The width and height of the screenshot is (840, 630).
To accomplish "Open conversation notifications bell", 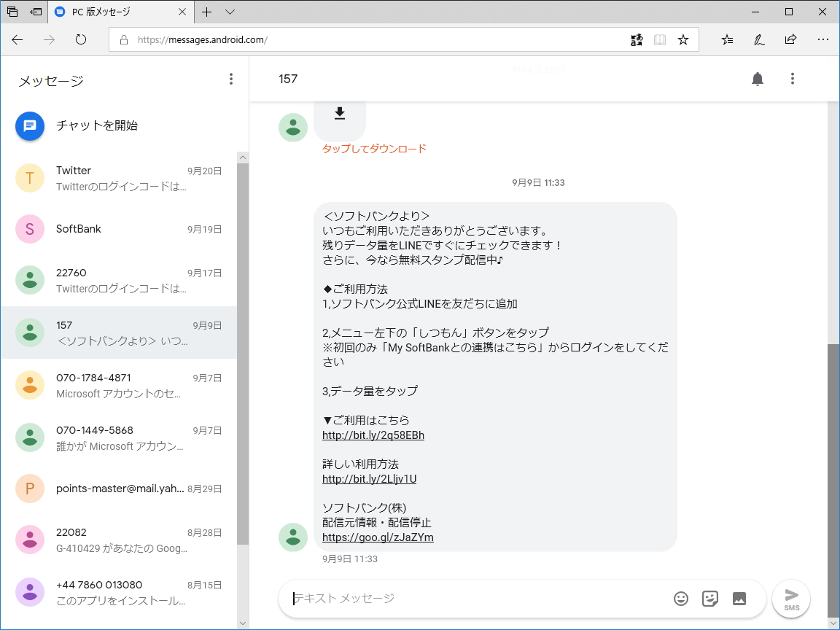I will click(x=757, y=78).
